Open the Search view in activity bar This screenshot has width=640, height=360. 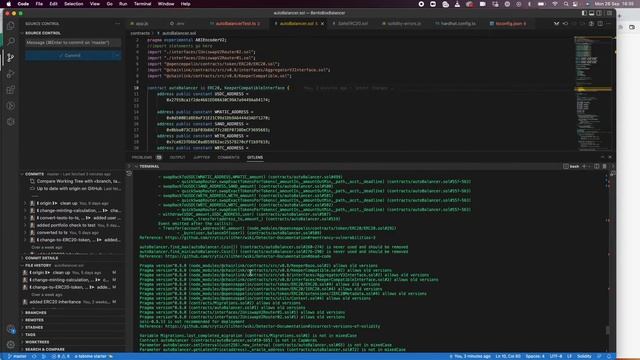11,41
